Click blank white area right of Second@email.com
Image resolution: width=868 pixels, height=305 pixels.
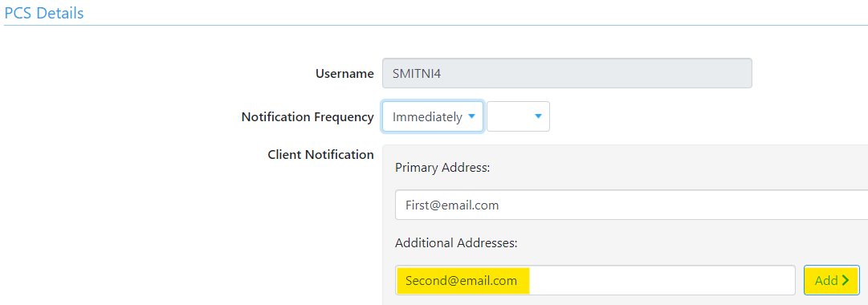coord(662,281)
